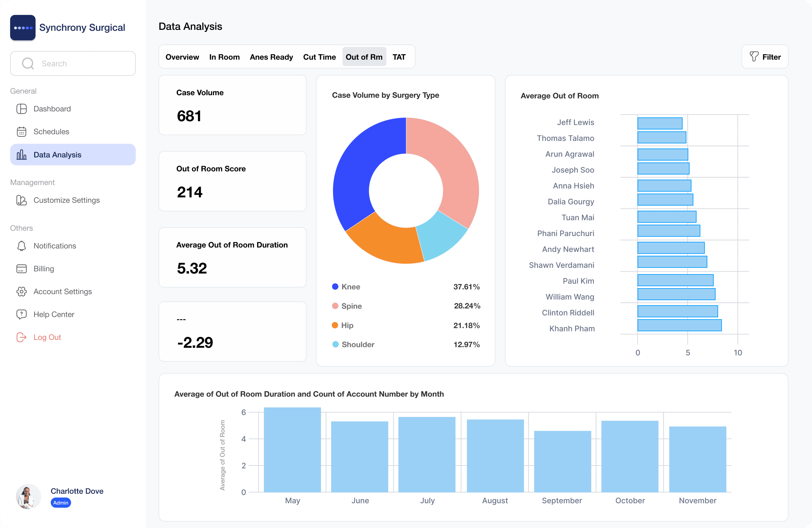Open the TAT tab
Image resolution: width=812 pixels, height=528 pixels.
(399, 57)
